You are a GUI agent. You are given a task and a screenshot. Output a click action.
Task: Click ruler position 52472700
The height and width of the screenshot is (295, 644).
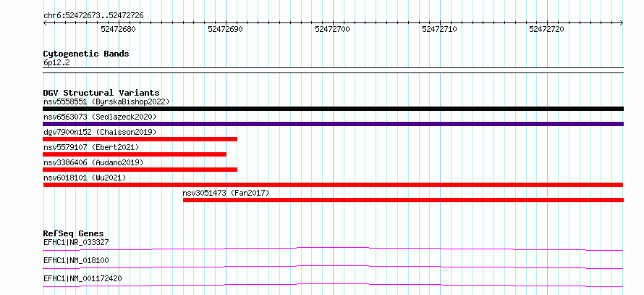coord(332,29)
